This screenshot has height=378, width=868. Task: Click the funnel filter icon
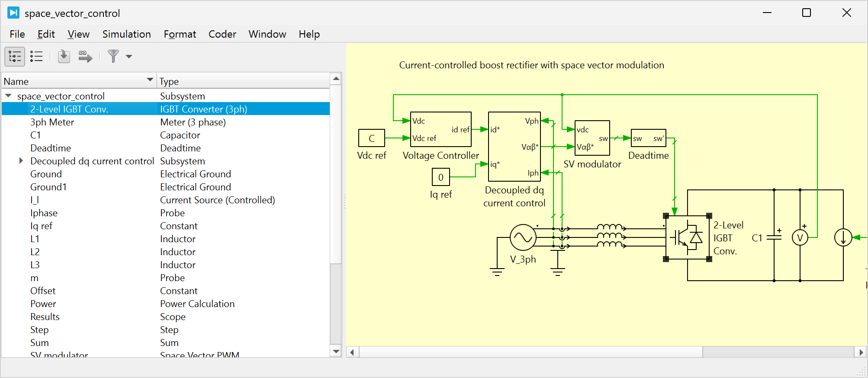(x=113, y=57)
